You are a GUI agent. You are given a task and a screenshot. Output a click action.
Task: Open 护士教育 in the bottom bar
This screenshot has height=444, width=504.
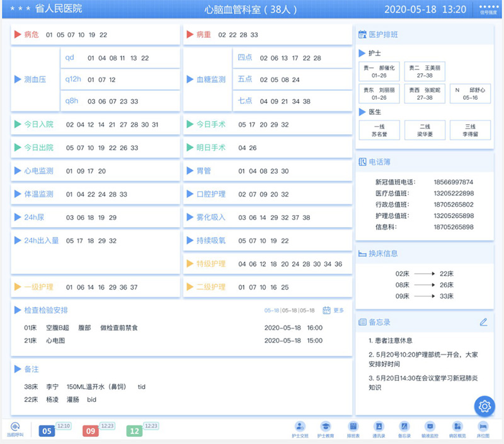(326, 429)
